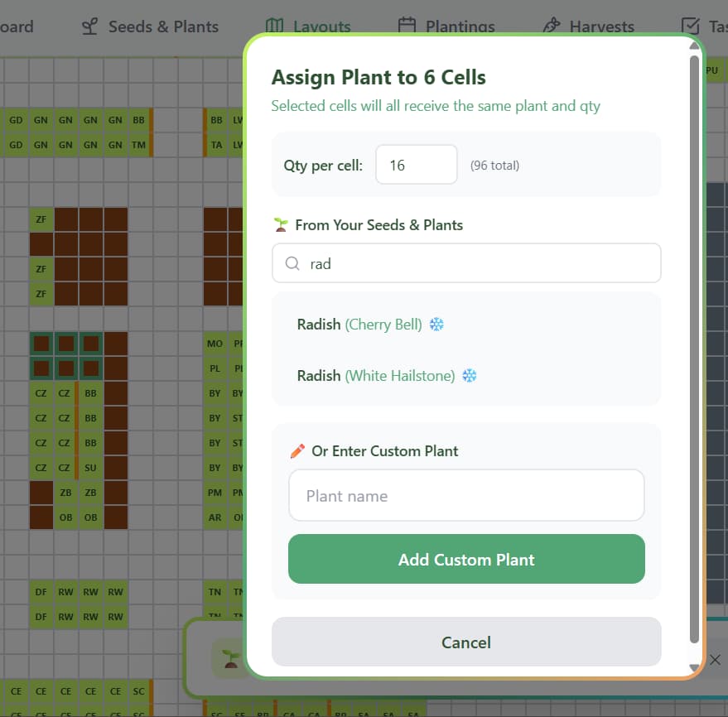Click the Layouts grid icon in top navigation
This screenshot has width=728, height=717.
point(274,26)
